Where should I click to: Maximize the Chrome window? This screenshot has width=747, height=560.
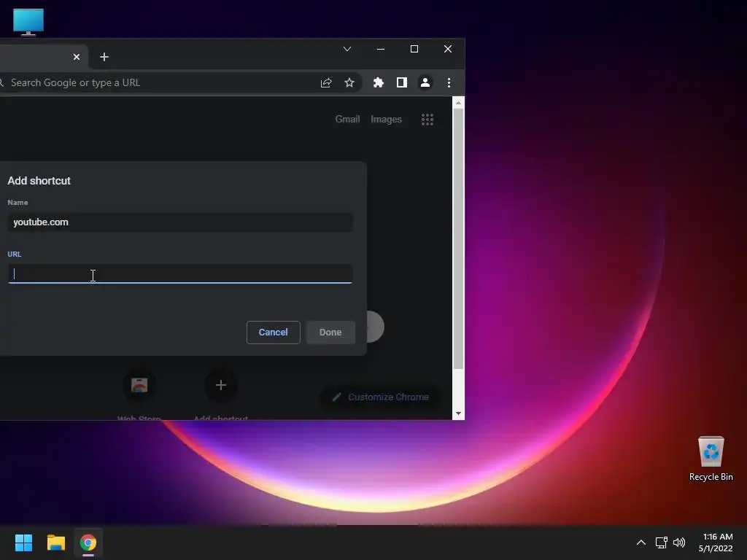[x=414, y=49]
